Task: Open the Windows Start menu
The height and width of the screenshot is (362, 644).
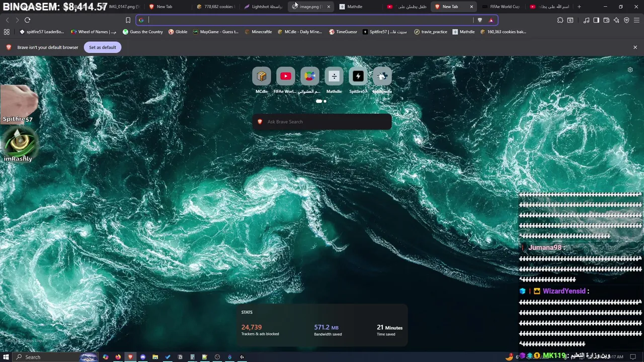Action: pyautogui.click(x=6, y=357)
